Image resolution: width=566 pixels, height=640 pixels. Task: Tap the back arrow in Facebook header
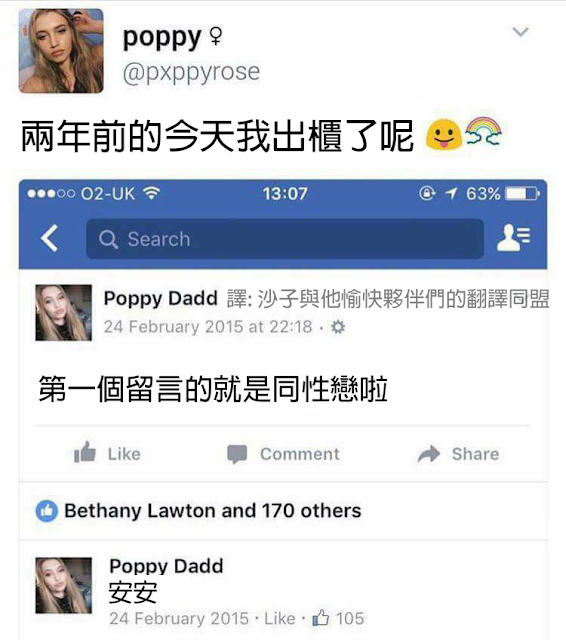coord(50,238)
